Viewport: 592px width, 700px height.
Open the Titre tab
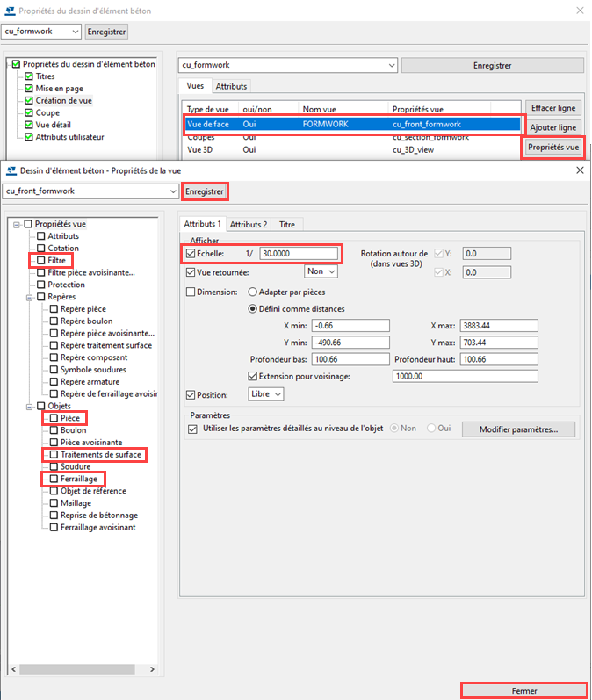tap(287, 224)
